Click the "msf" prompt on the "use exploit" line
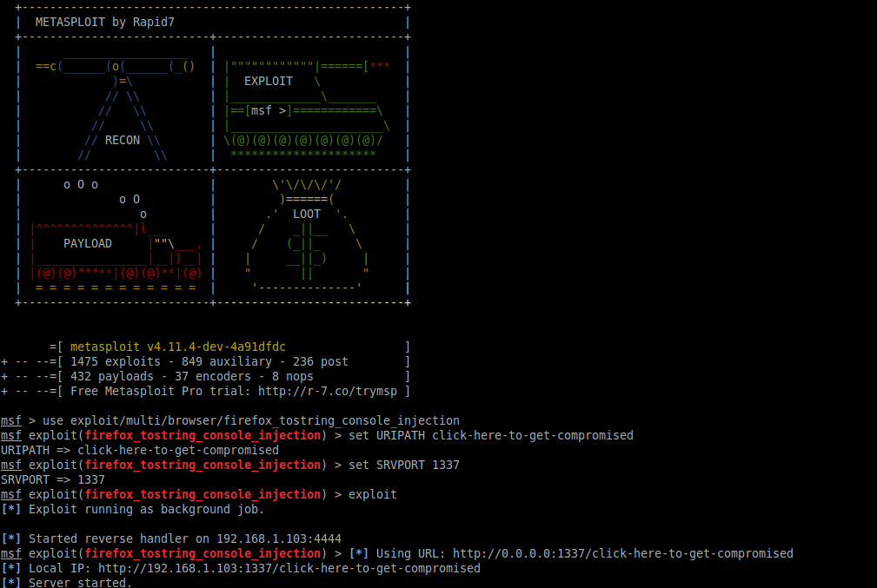The image size is (877, 588). 11,421
